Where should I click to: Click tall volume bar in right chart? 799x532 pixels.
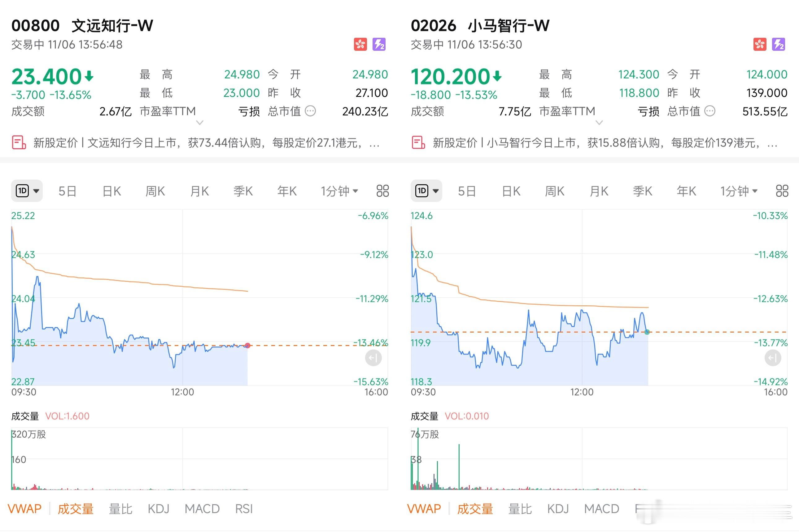pos(459,467)
